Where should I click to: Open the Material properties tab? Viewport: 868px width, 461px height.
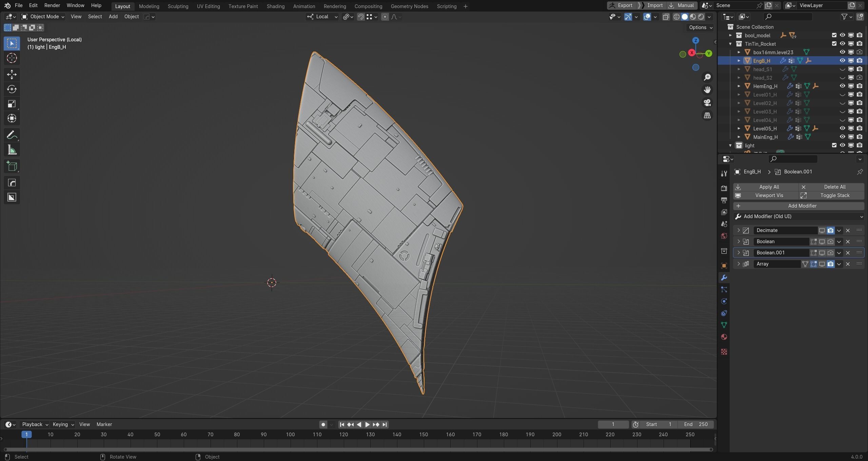(724, 337)
